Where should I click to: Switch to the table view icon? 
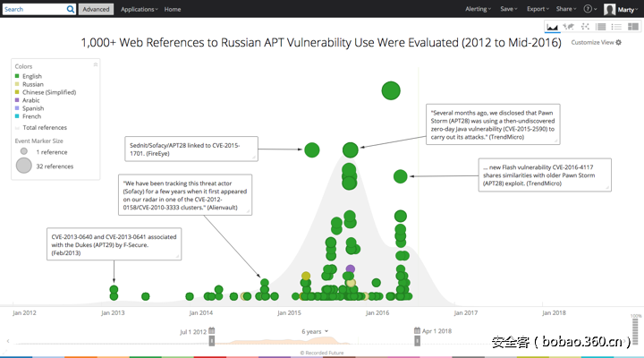601,27
